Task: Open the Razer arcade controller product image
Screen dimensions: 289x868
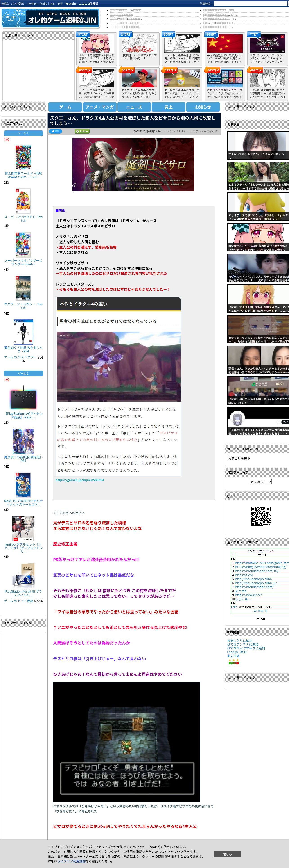Action: click(23, 398)
